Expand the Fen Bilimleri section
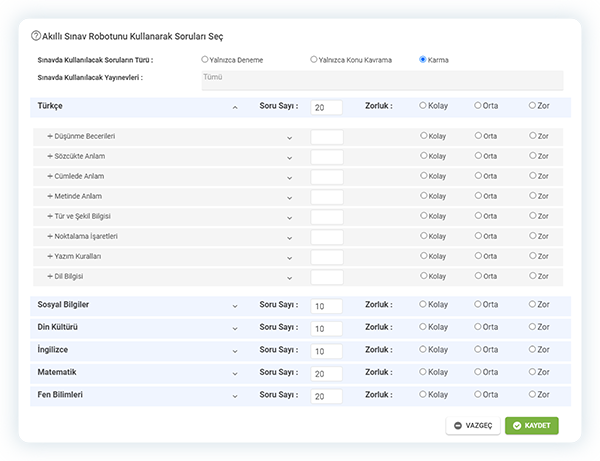600x461 pixels. click(x=235, y=396)
